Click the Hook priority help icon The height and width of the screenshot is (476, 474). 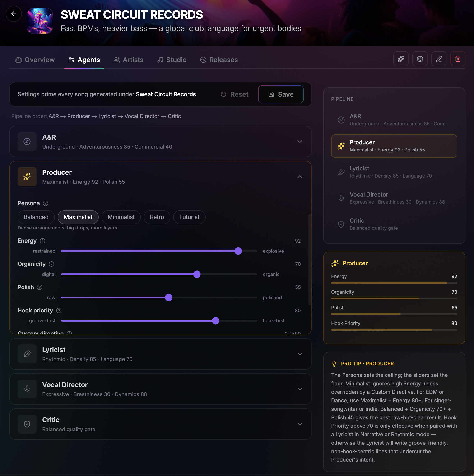coord(59,311)
